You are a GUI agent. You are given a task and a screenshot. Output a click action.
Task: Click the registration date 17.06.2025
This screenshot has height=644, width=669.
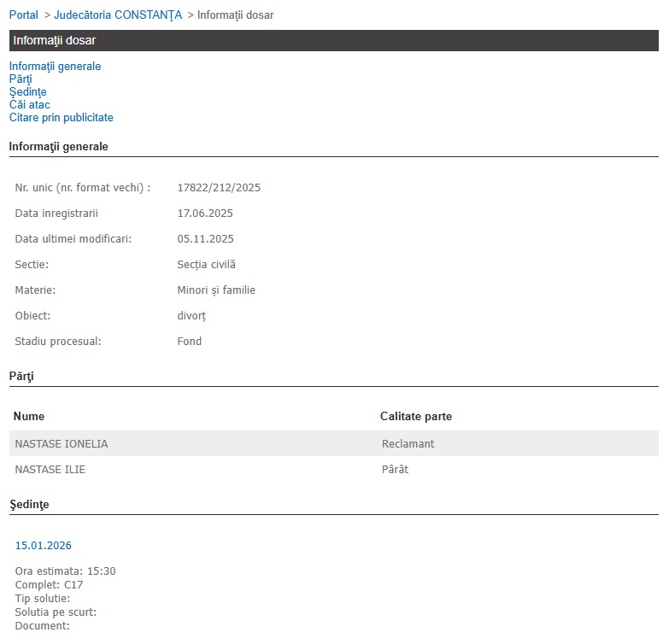click(x=205, y=214)
